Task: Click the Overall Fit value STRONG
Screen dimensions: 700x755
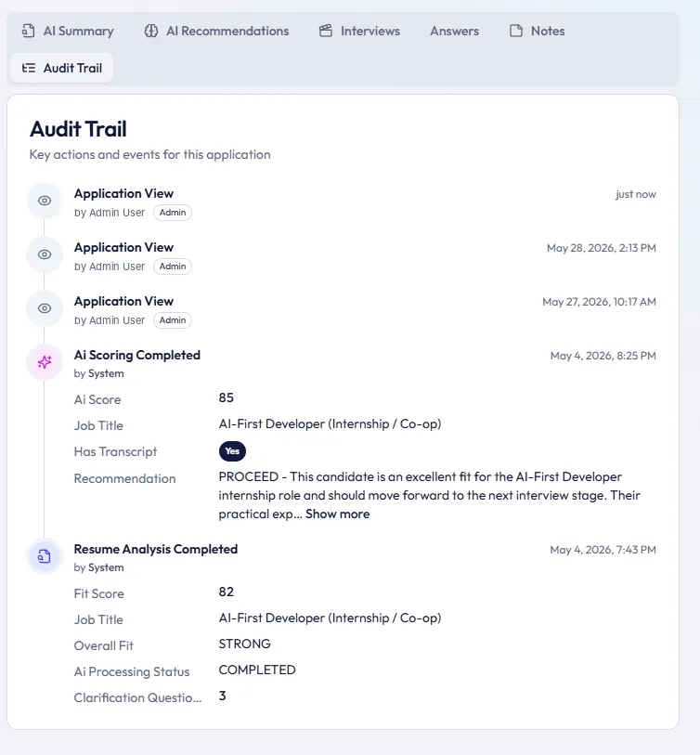Action: pos(244,644)
